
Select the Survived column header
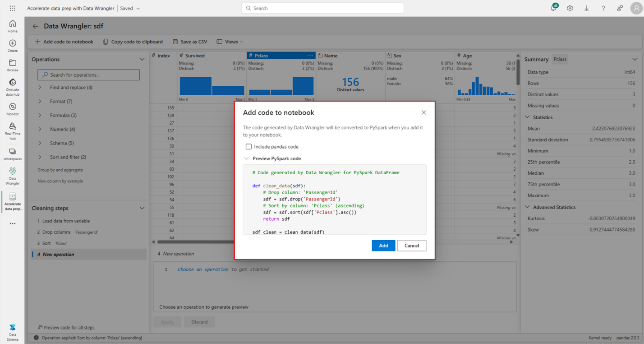[x=212, y=56]
